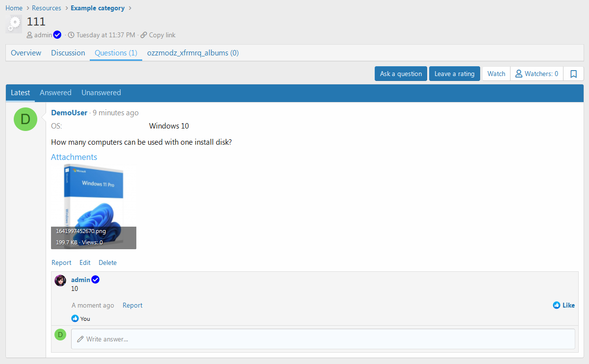The height and width of the screenshot is (364, 589).
Task: Click the Leave a rating button
Action: (455, 74)
